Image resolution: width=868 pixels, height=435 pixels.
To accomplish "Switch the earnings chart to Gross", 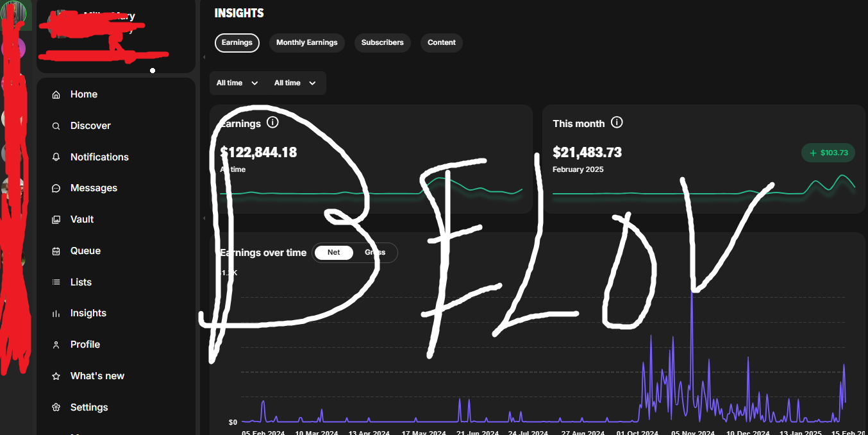I will point(375,253).
